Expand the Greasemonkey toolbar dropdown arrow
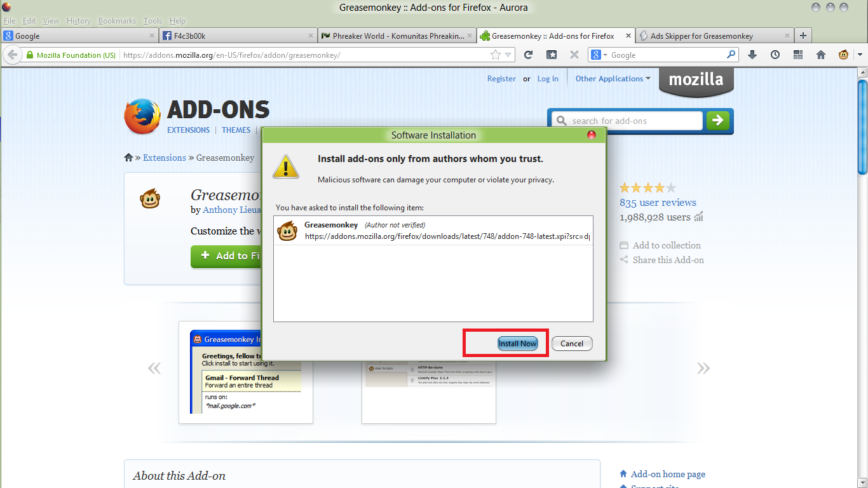Image resolution: width=868 pixels, height=488 pixels. tap(860, 55)
